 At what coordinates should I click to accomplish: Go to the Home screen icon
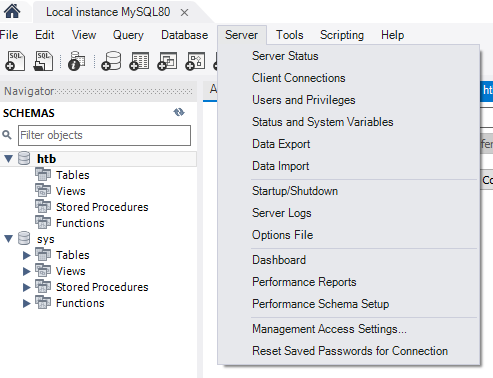coord(12,11)
